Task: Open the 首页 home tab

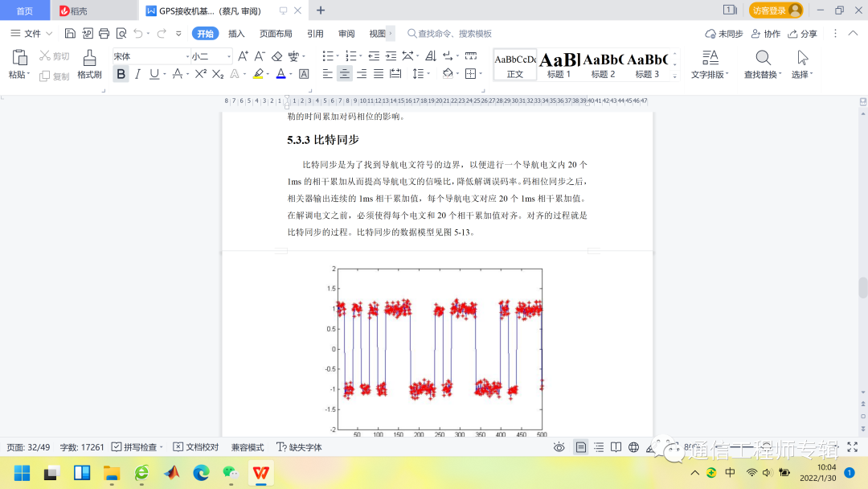Action: pyautogui.click(x=24, y=10)
